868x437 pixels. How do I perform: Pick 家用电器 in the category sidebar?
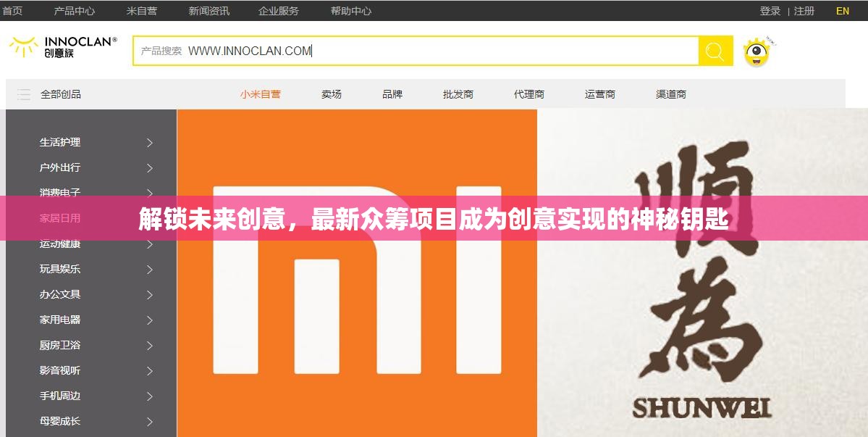point(60,320)
